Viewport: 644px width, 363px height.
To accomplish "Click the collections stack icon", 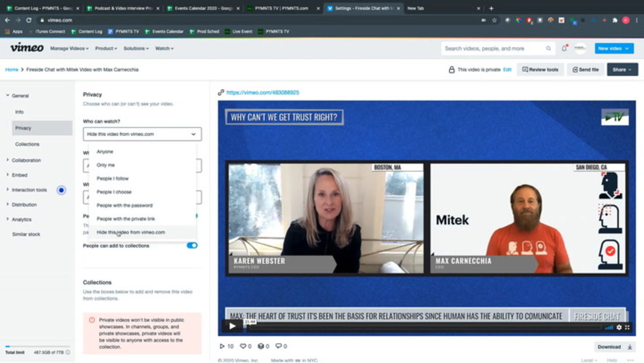I will point(261,346).
